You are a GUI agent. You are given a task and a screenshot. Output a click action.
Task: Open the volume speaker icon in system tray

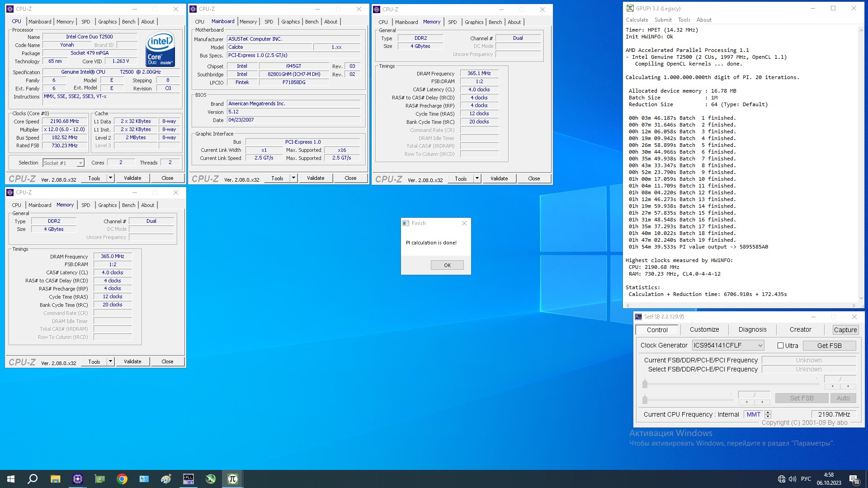792,479
